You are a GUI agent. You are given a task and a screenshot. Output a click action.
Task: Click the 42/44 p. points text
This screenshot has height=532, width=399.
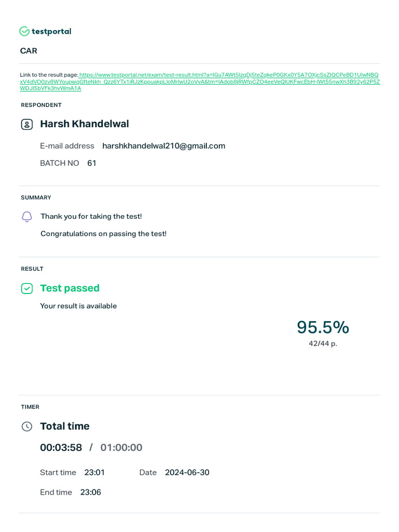coord(323,344)
